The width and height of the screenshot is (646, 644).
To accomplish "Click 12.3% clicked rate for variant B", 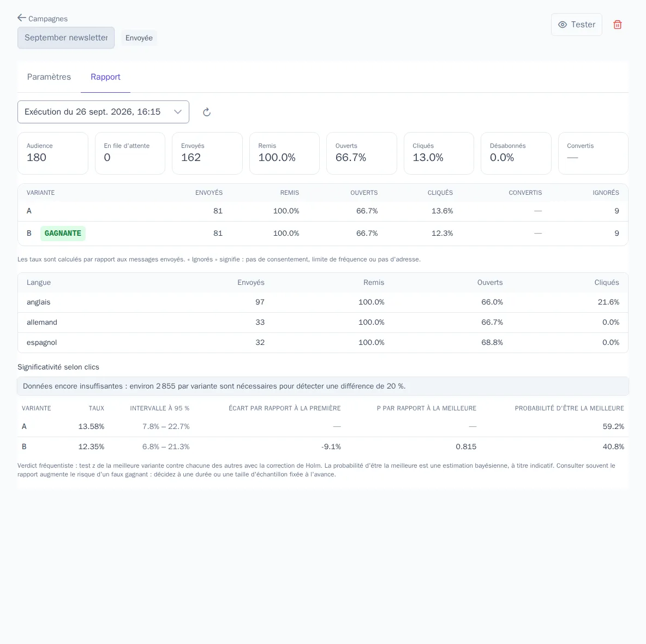I will coord(442,233).
